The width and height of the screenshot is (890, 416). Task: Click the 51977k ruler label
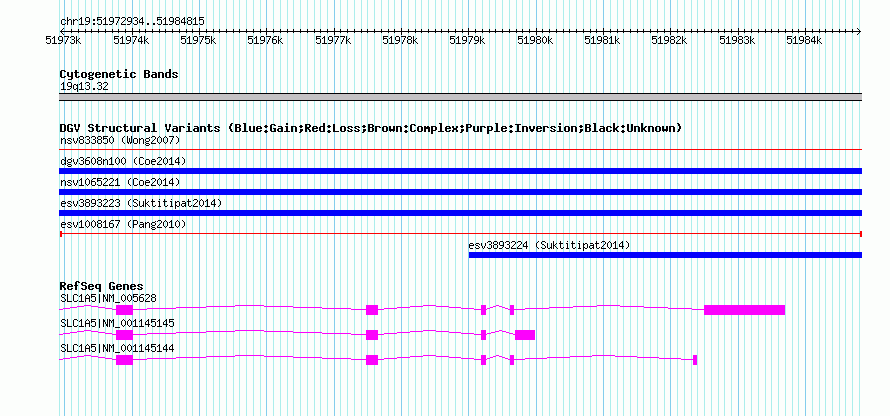[333, 40]
